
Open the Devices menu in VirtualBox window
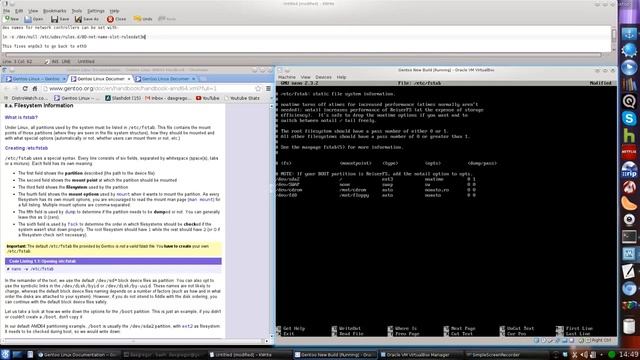(x=323, y=77)
